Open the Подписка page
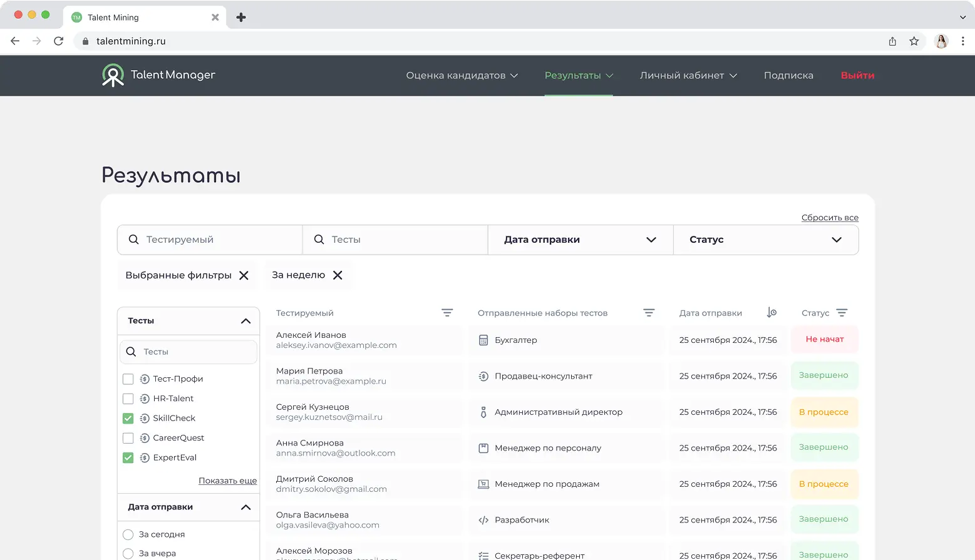Screen dimensions: 975x560 (788, 76)
